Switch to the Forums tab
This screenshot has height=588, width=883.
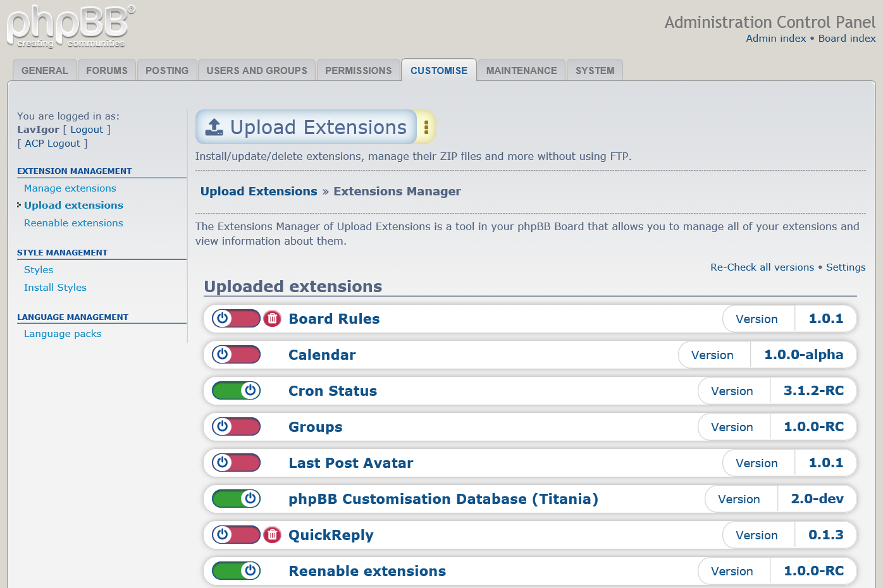point(107,70)
